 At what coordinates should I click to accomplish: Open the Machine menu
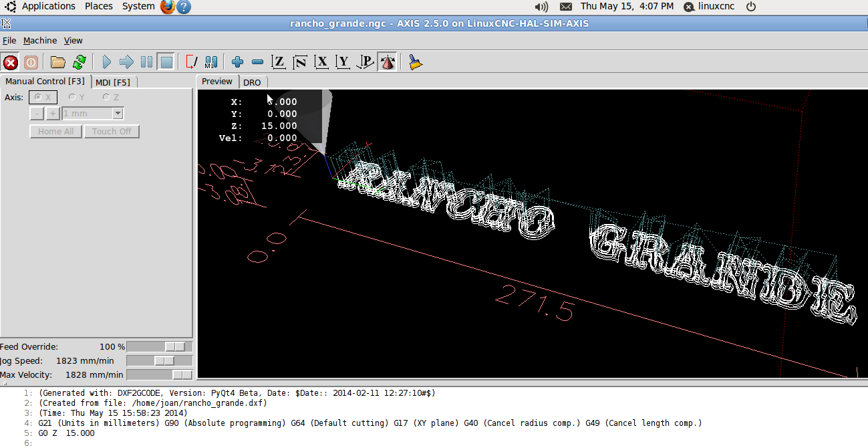click(40, 41)
